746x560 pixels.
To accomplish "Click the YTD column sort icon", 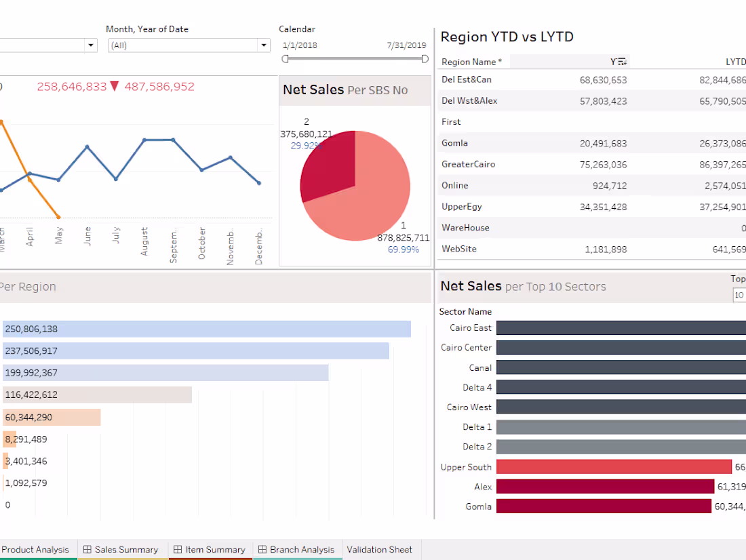I will pos(621,61).
